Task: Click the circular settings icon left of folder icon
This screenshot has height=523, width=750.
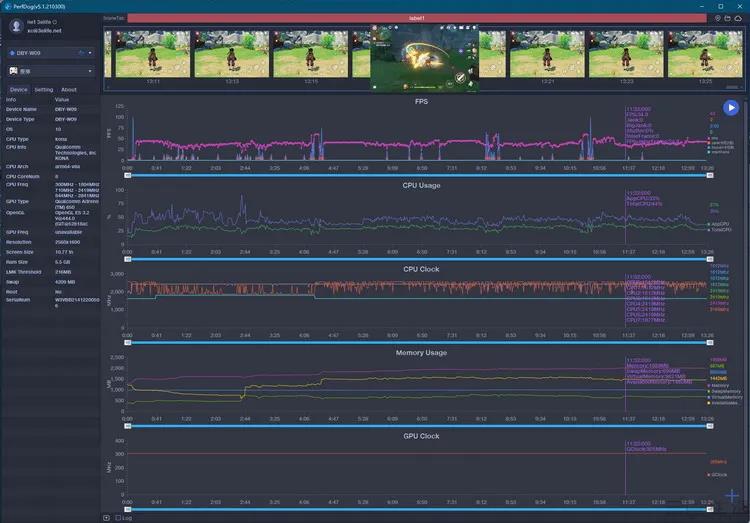Action: [x=717, y=18]
